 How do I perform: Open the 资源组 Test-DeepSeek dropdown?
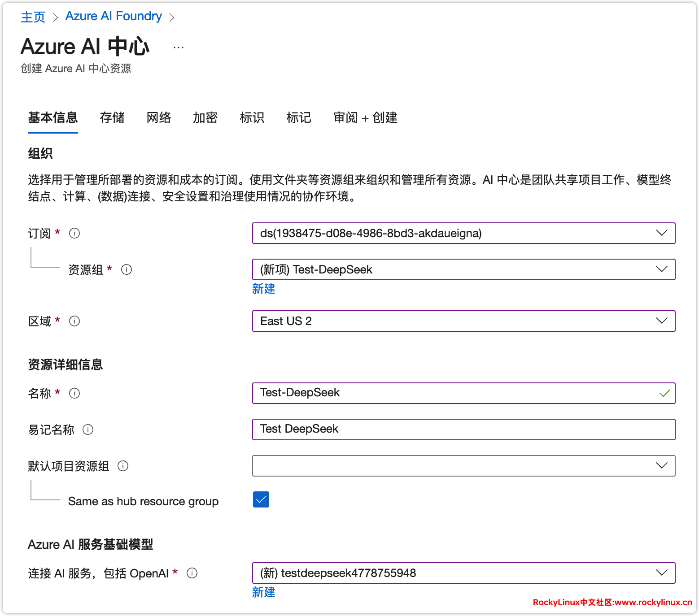(463, 269)
